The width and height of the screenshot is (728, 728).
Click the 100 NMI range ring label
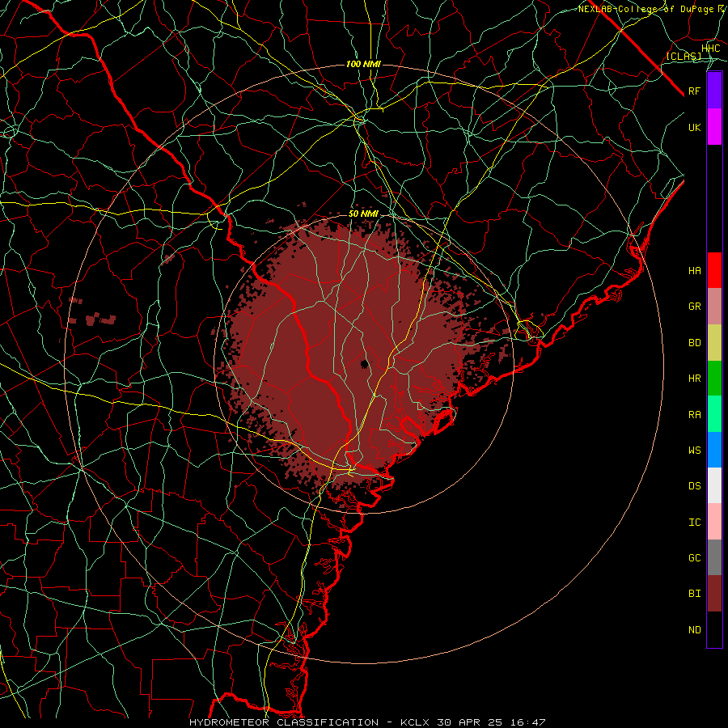tap(363, 64)
